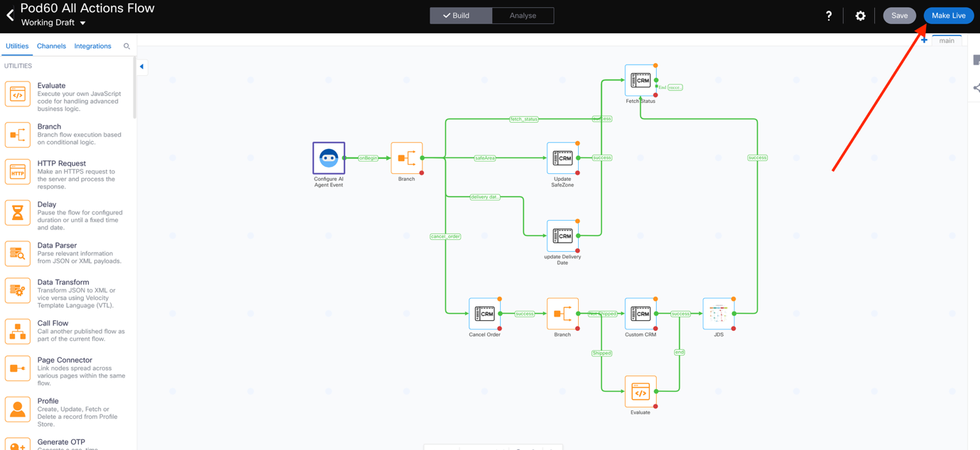The width and height of the screenshot is (980, 450).
Task: Open the settings gear icon
Action: click(x=860, y=16)
